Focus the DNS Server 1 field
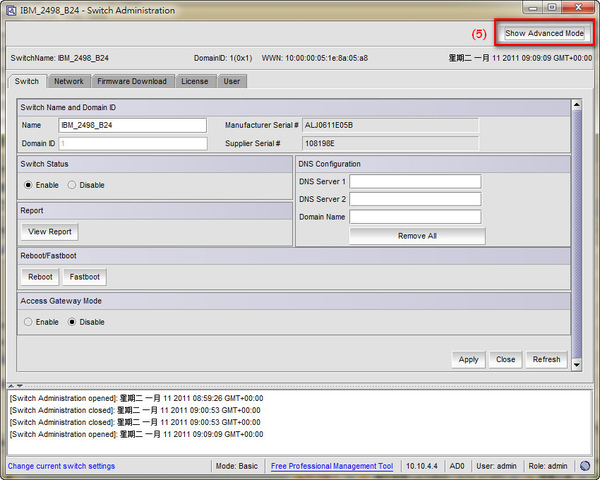This screenshot has height=480, width=600. [x=416, y=181]
